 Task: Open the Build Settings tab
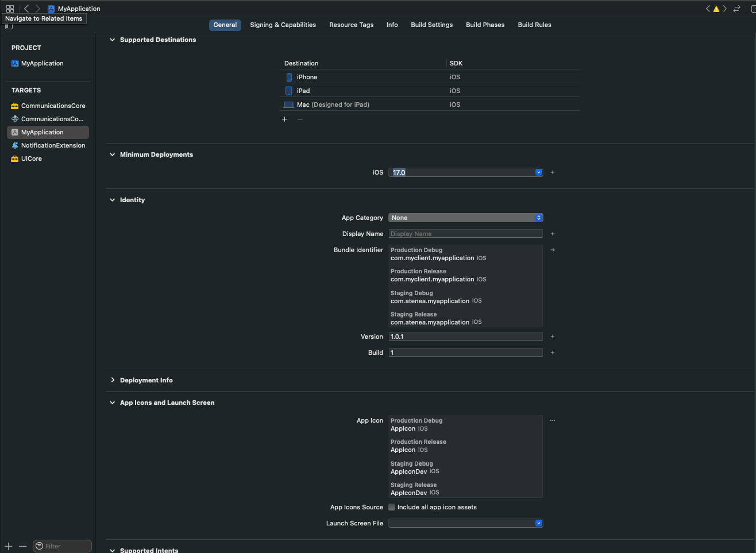pos(432,25)
